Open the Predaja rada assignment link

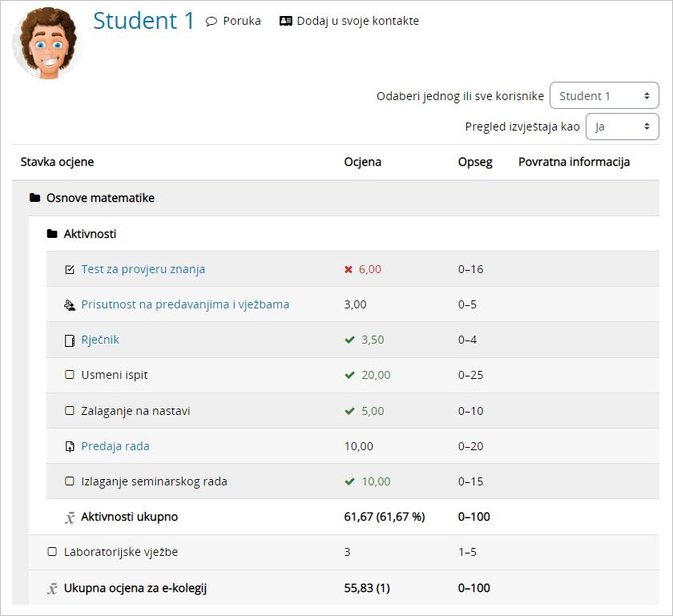[x=115, y=446]
